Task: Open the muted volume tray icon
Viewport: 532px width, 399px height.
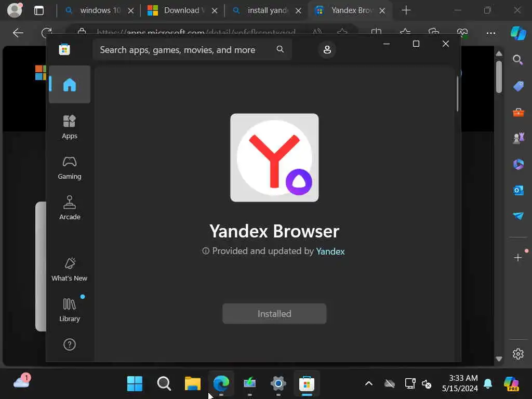Action: pyautogui.click(x=427, y=384)
